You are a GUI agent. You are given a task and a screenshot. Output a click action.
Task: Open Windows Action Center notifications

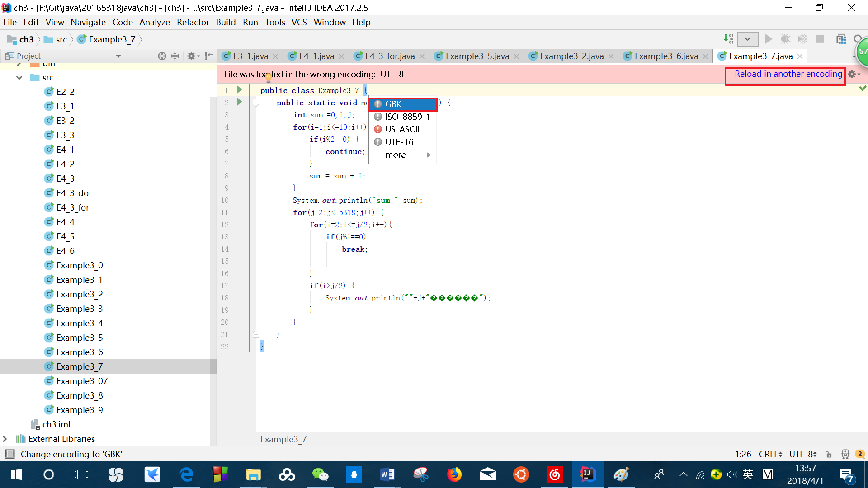click(x=847, y=475)
